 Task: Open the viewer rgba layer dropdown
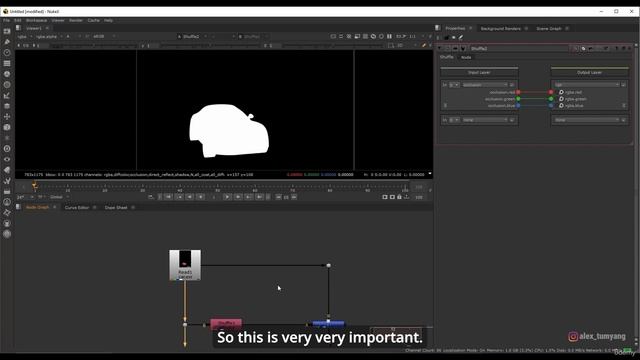coord(24,36)
